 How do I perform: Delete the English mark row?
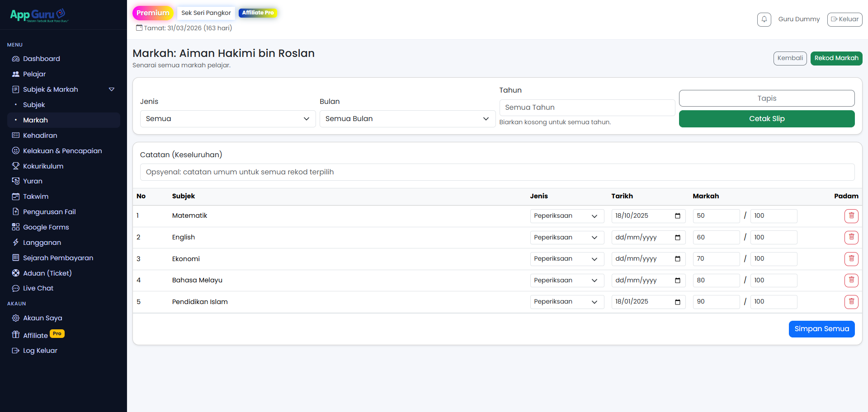coord(851,237)
